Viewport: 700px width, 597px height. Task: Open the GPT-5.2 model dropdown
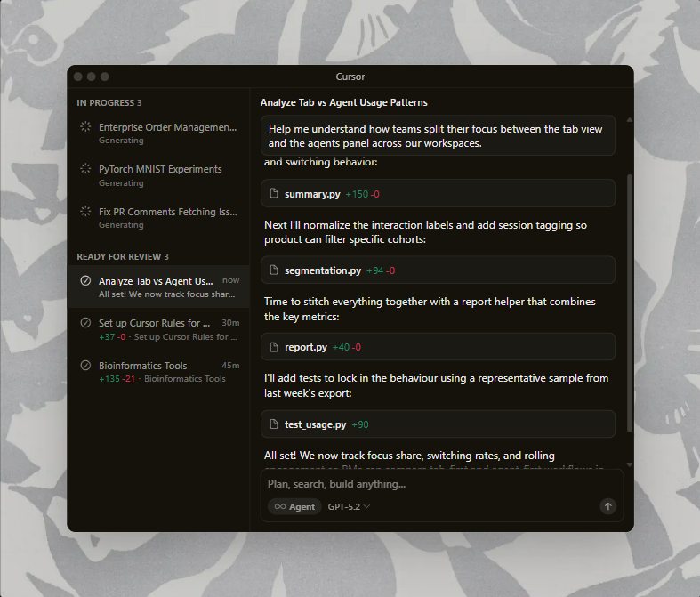coord(349,506)
